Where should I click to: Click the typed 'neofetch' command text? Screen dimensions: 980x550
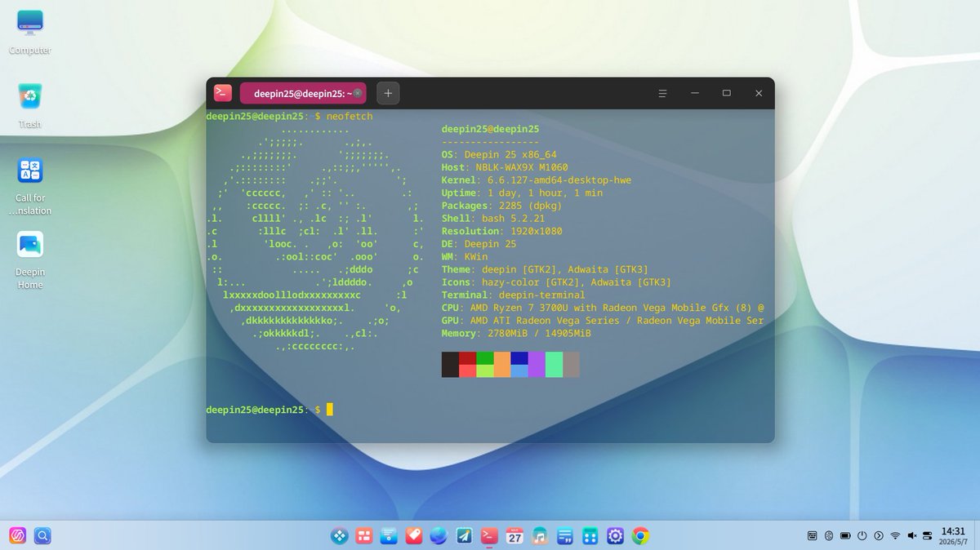(x=350, y=117)
